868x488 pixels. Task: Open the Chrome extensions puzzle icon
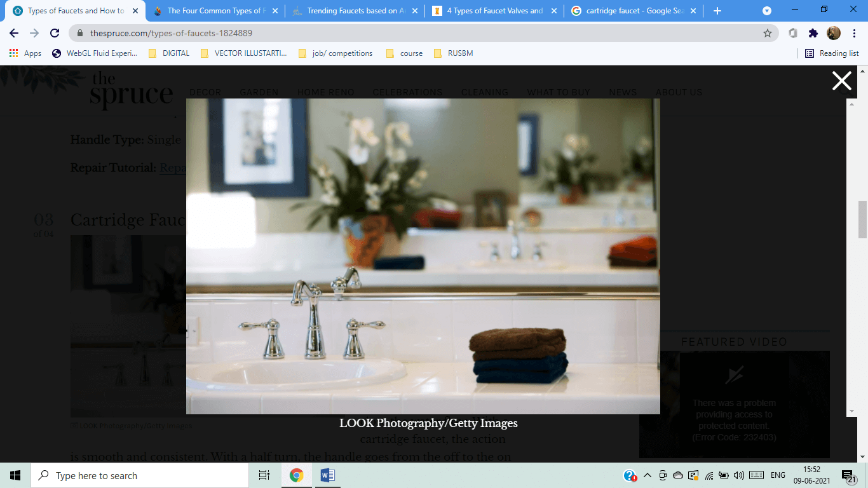coord(813,33)
